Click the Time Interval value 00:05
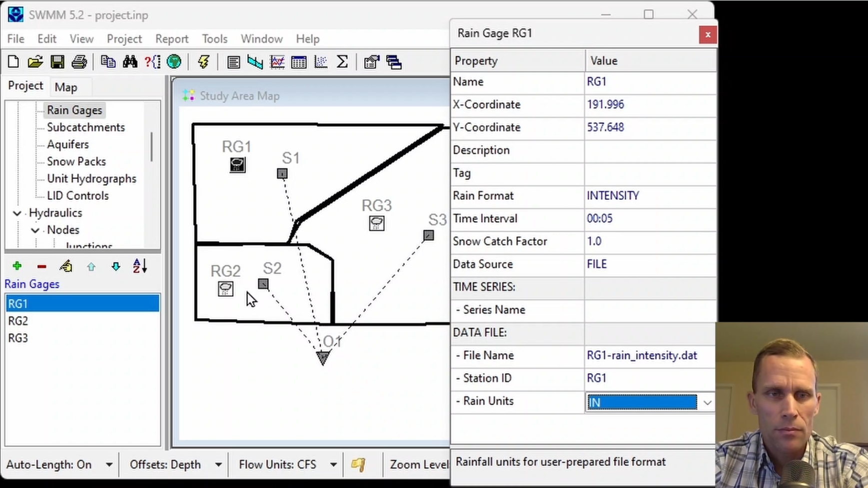Screen dimensions: 868x488 [650, 219]
